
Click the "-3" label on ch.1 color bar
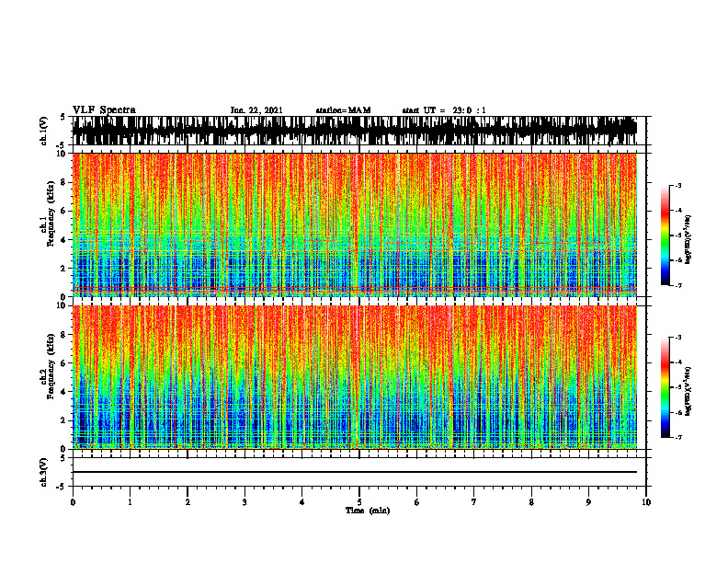click(677, 185)
